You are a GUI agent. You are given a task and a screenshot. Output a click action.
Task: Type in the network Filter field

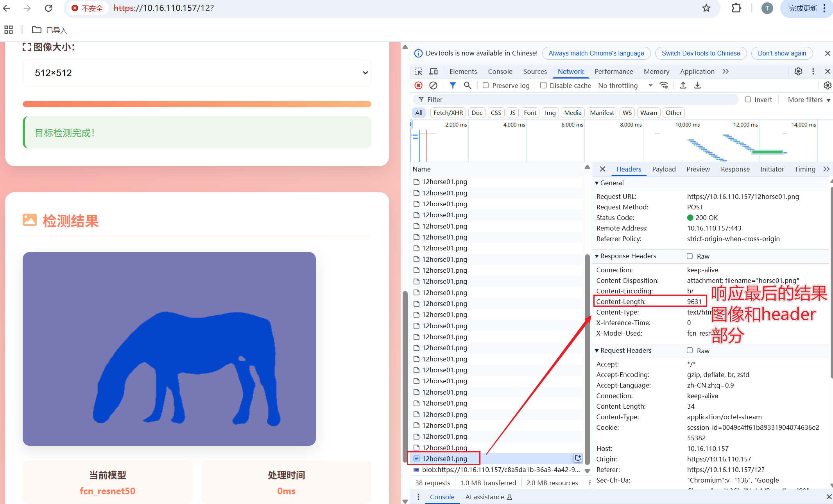(579, 100)
